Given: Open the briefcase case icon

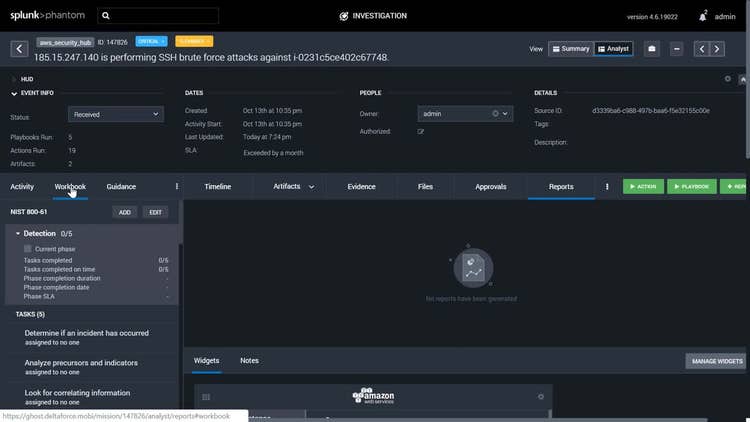Looking at the screenshot, I should (x=651, y=49).
